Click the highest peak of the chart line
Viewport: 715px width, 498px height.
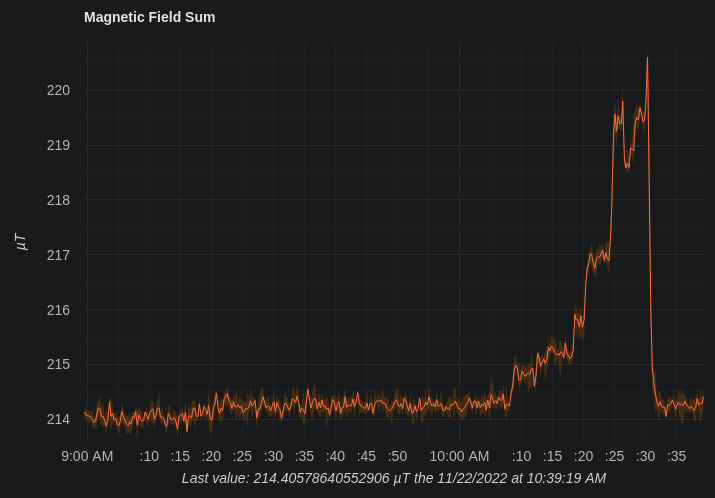[647, 58]
